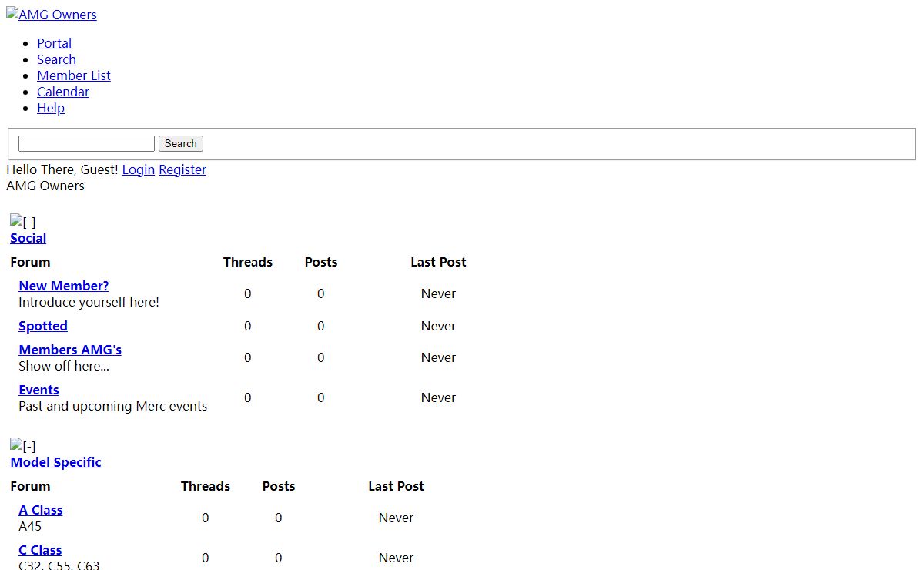The image size is (924, 570).
Task: Collapse the Social category with its [-] icon
Action: pyautogui.click(x=23, y=222)
